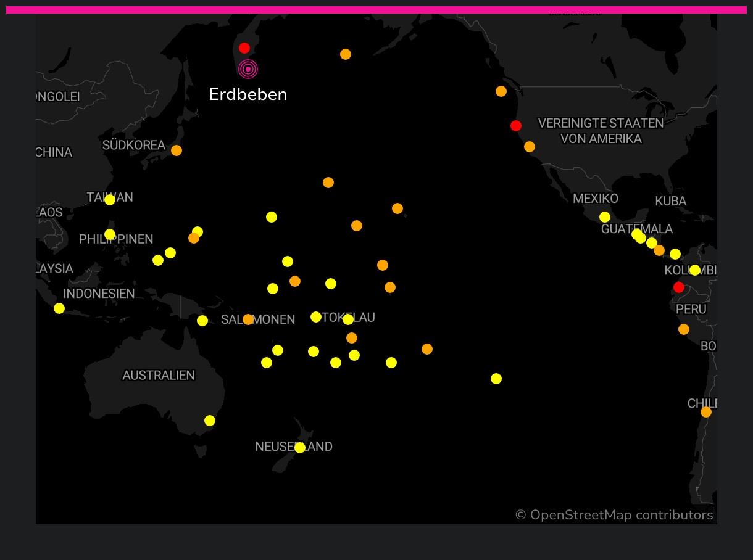Click the yellow marker southwest of Indonesien

pyautogui.click(x=59, y=308)
